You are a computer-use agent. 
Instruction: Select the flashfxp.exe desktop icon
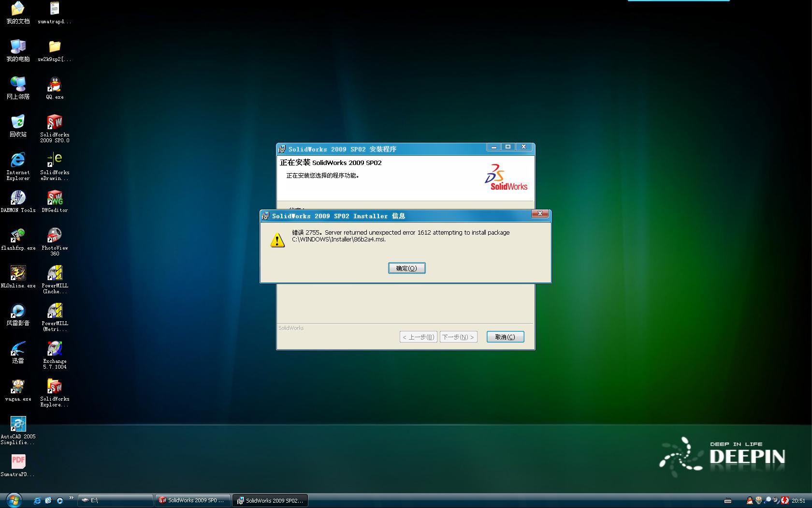(x=18, y=239)
